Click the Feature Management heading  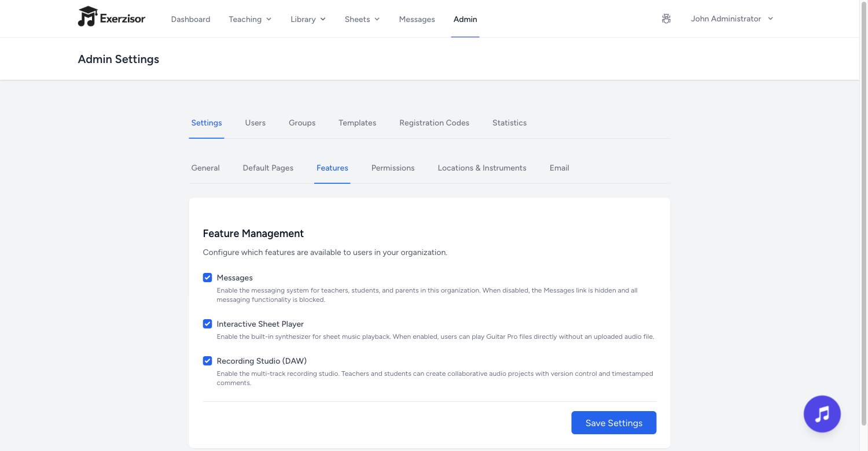pyautogui.click(x=253, y=234)
